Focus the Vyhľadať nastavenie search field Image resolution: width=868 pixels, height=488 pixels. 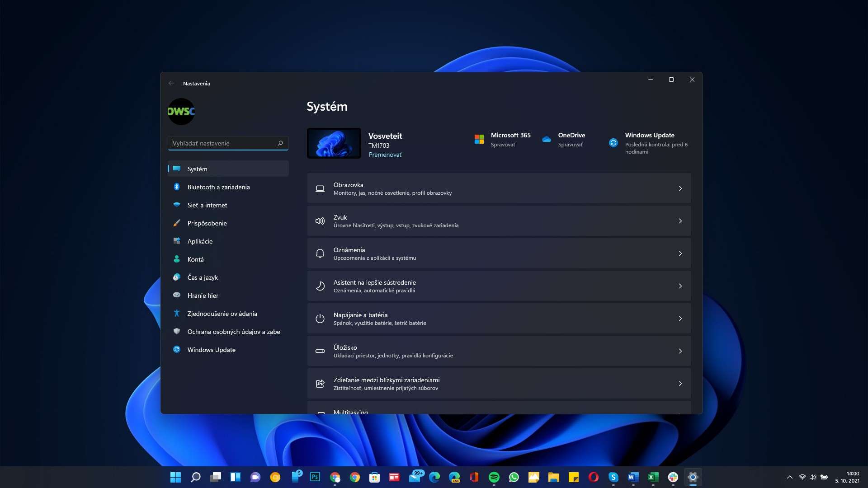228,143
